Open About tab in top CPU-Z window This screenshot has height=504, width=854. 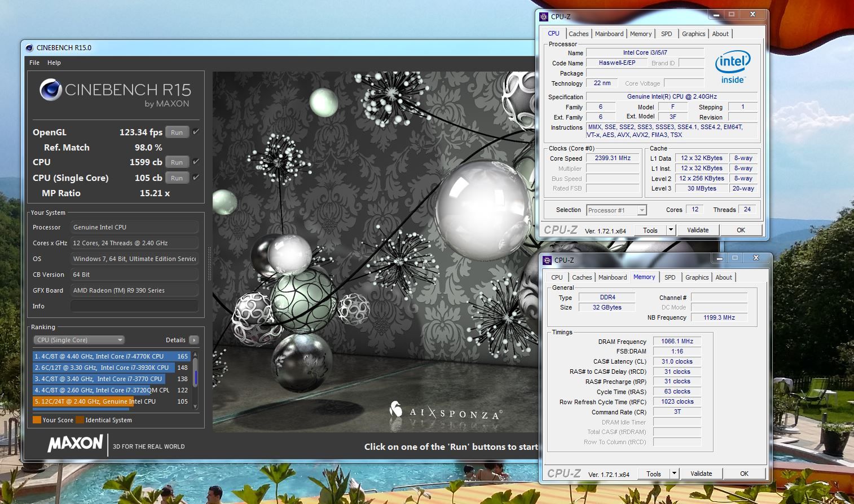click(x=720, y=34)
